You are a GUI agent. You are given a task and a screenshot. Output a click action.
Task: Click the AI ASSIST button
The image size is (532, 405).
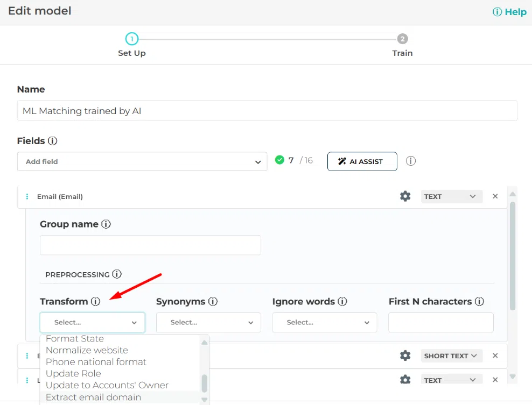coord(362,161)
